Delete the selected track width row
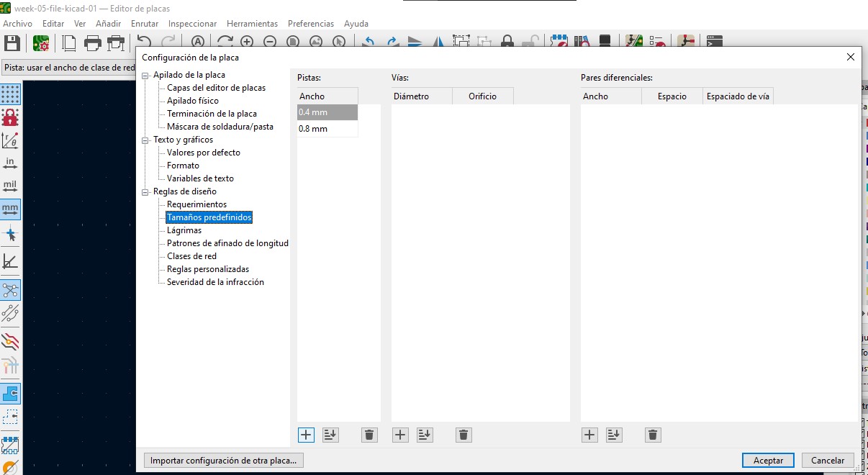 point(369,435)
